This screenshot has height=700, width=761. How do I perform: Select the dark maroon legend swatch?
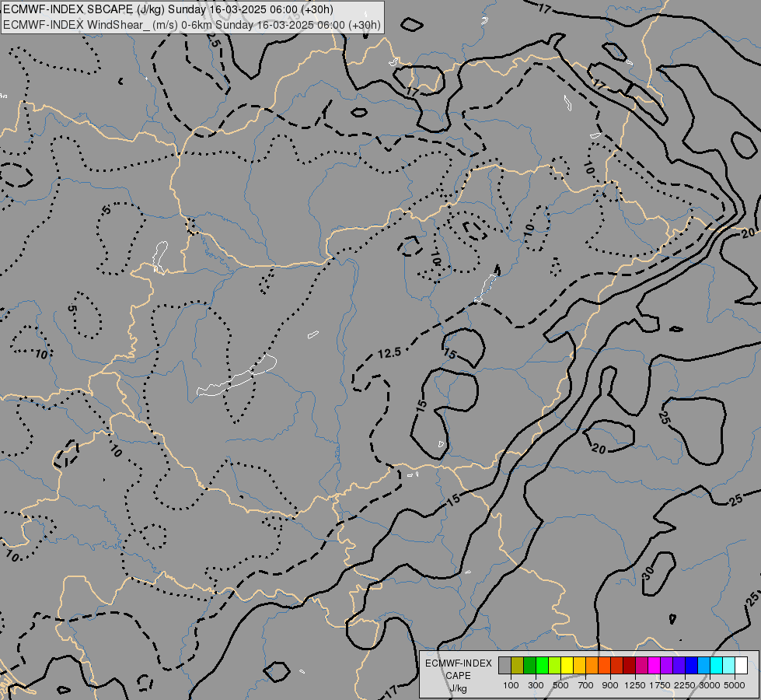(629, 666)
